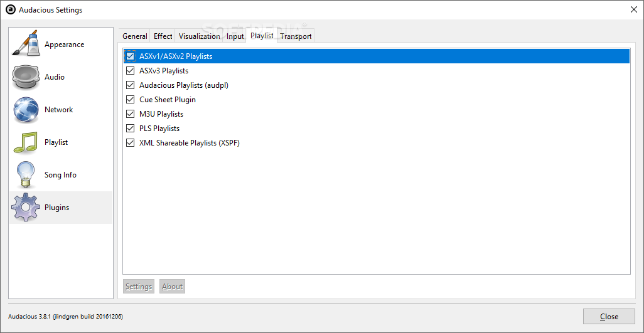Select the M3U Playlists row text
644x333 pixels.
tap(161, 114)
